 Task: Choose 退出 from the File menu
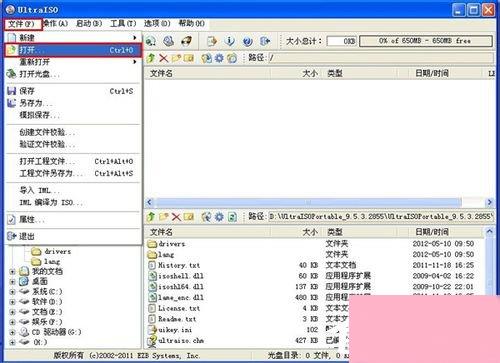click(73, 236)
